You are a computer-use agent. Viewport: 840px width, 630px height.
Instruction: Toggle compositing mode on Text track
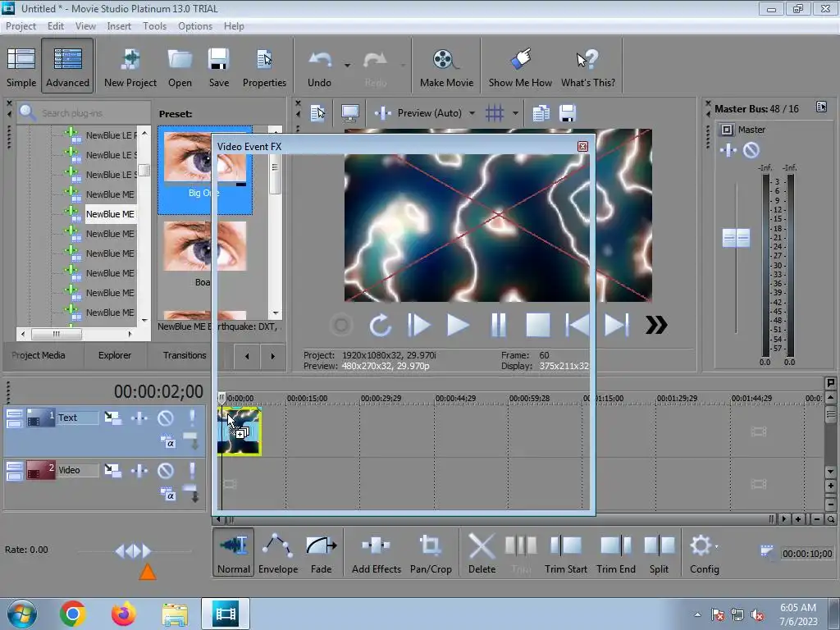167,442
